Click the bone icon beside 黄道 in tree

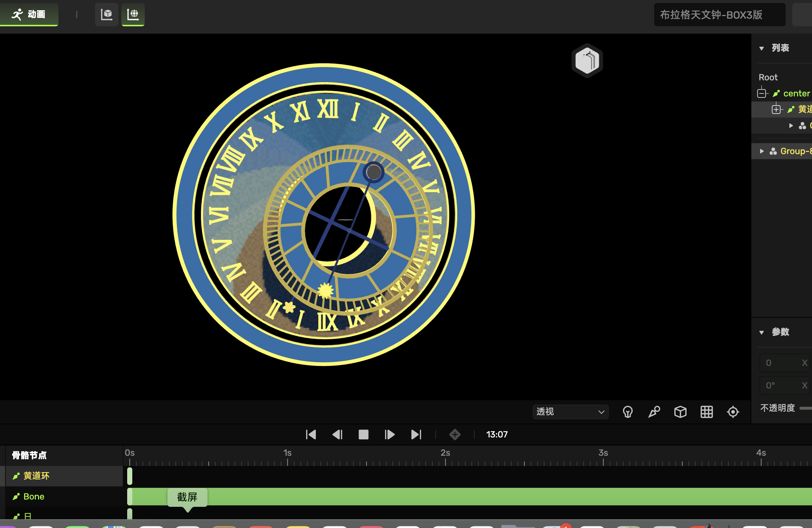click(791, 109)
